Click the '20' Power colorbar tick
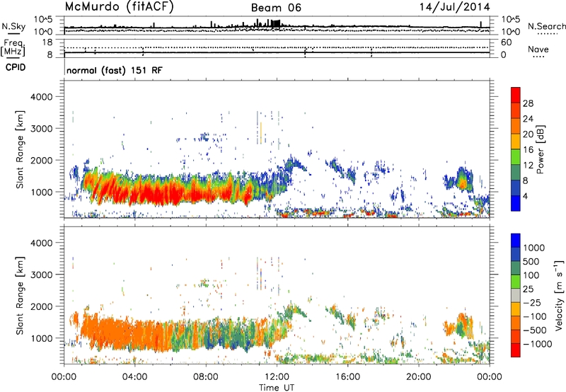Screen dimensions: 566x392 528,134
